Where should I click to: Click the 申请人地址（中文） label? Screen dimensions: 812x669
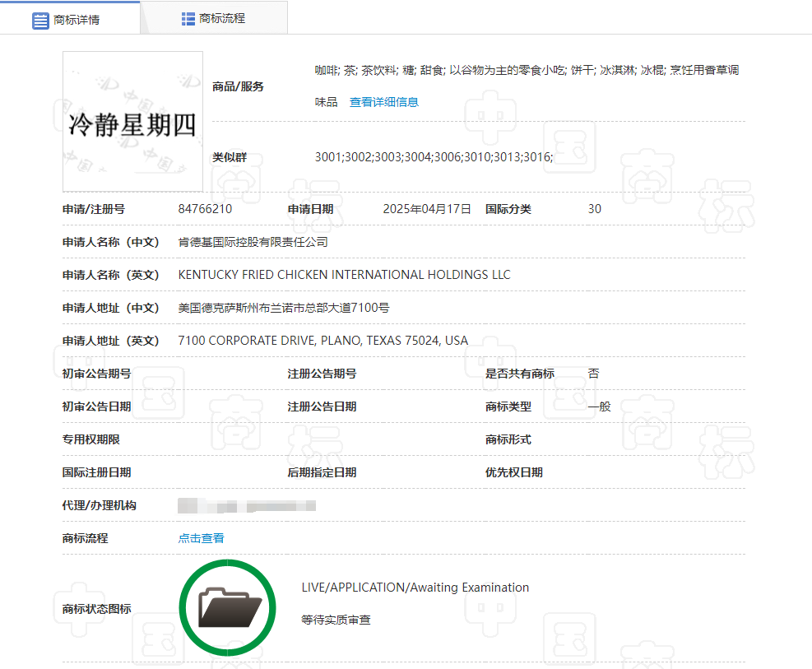111,308
